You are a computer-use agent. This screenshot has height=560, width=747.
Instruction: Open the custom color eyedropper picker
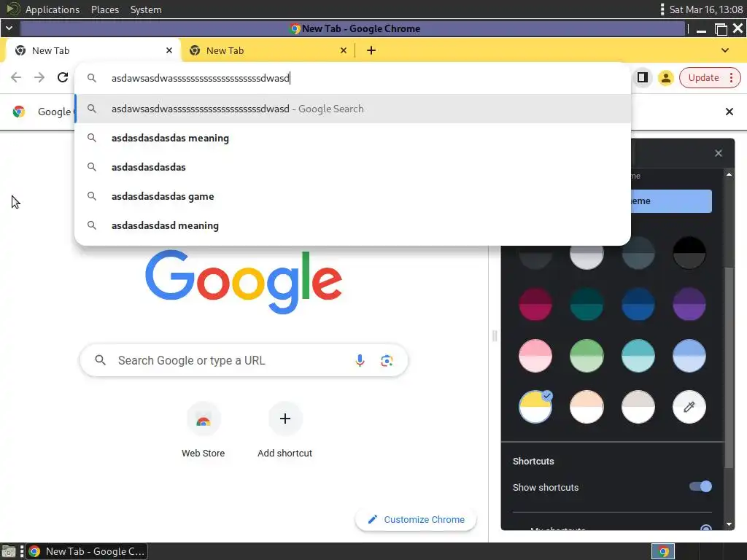pos(689,407)
